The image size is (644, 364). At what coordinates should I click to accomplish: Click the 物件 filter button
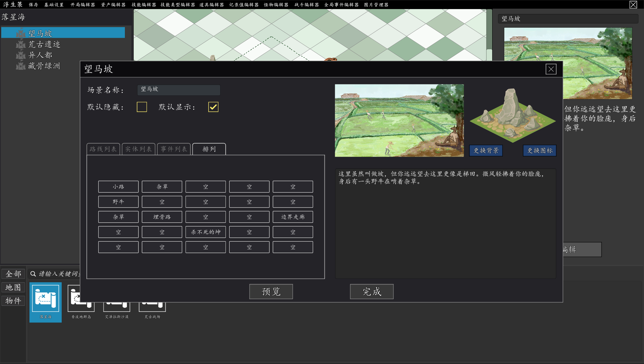[13, 301]
